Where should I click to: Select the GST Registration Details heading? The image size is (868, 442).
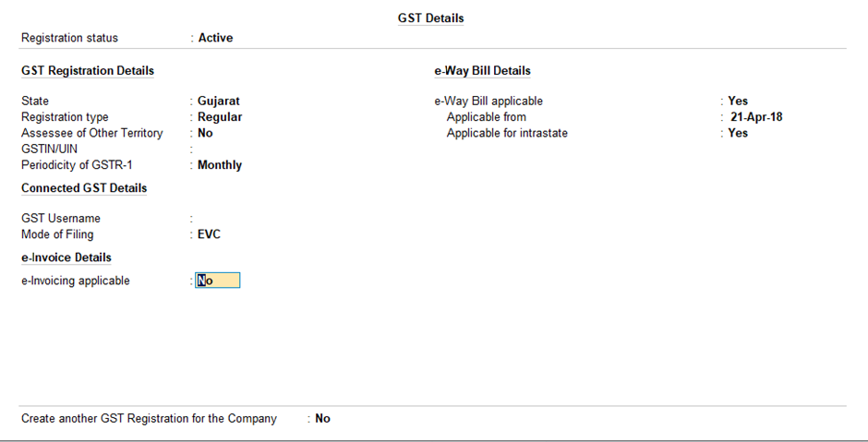click(x=88, y=71)
